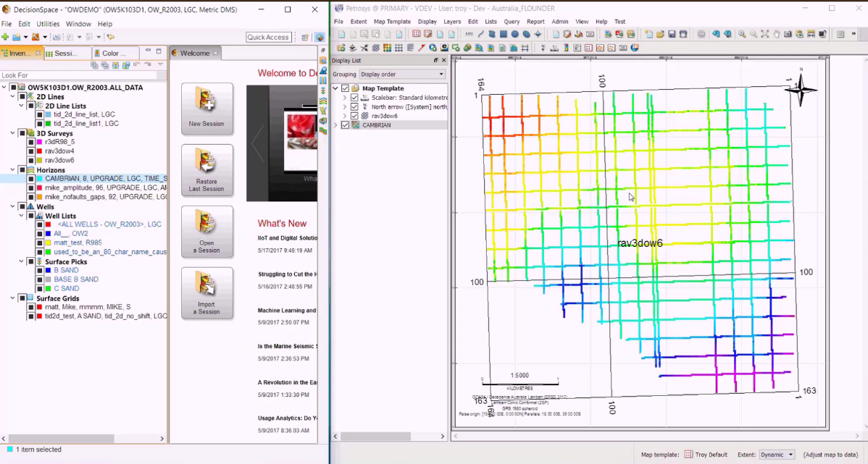This screenshot has width=868, height=464.
Task: Click the save disk icon in Petrosys toolbar
Action: (672, 34)
